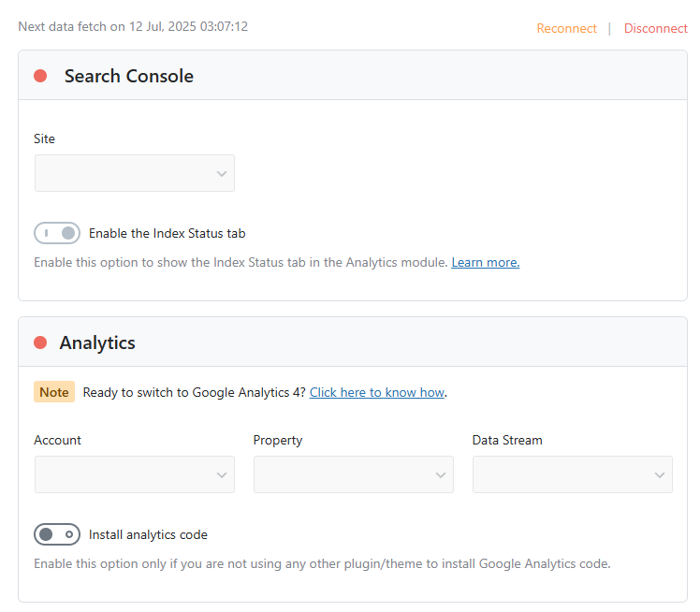Click the Disconnect link
This screenshot has height=612, width=700.
(655, 28)
